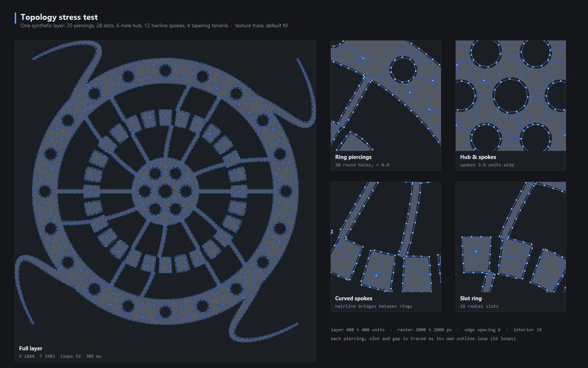Open the Curved spokes detail thumbnail
This screenshot has width=588, height=368.
386,237
